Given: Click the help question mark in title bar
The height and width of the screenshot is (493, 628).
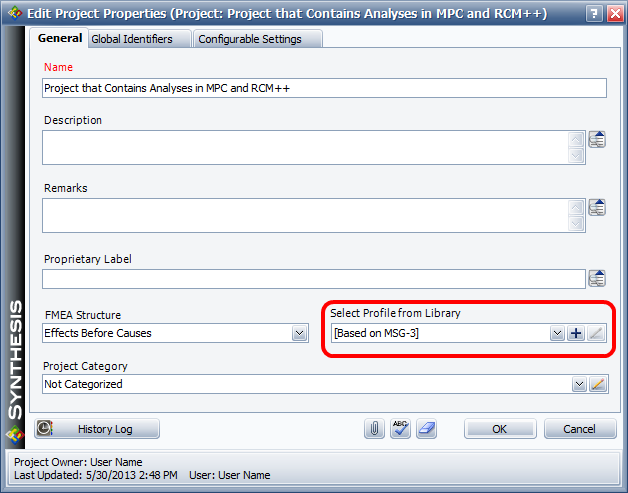Looking at the screenshot, I should 593,14.
